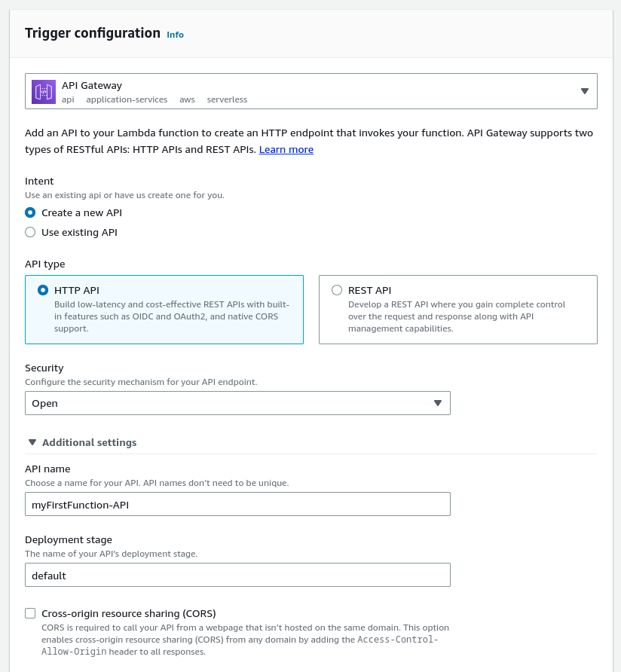Select the Create a new API option
Image resolution: width=621 pixels, height=672 pixels.
click(30, 212)
